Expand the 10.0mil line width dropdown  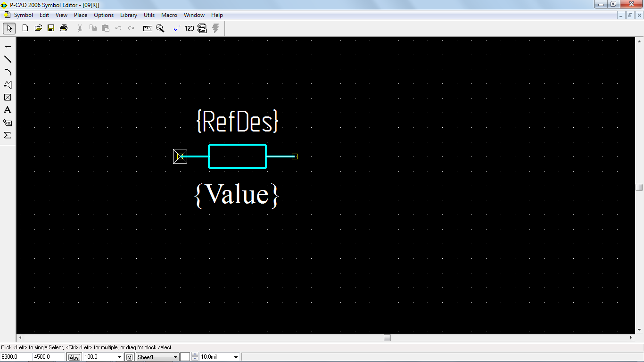236,357
